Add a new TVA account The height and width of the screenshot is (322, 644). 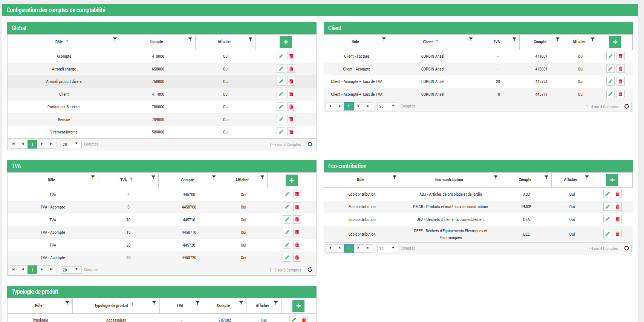291,180
